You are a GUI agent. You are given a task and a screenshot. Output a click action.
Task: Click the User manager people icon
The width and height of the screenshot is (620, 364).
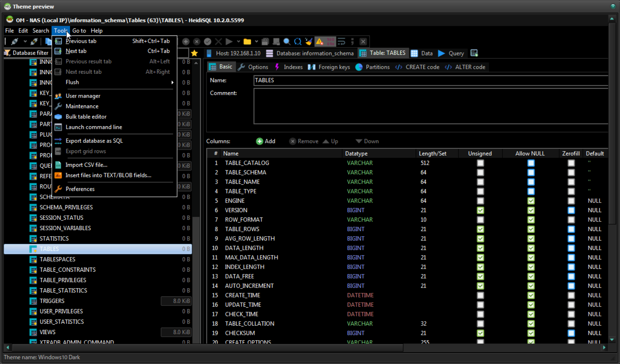pos(58,96)
